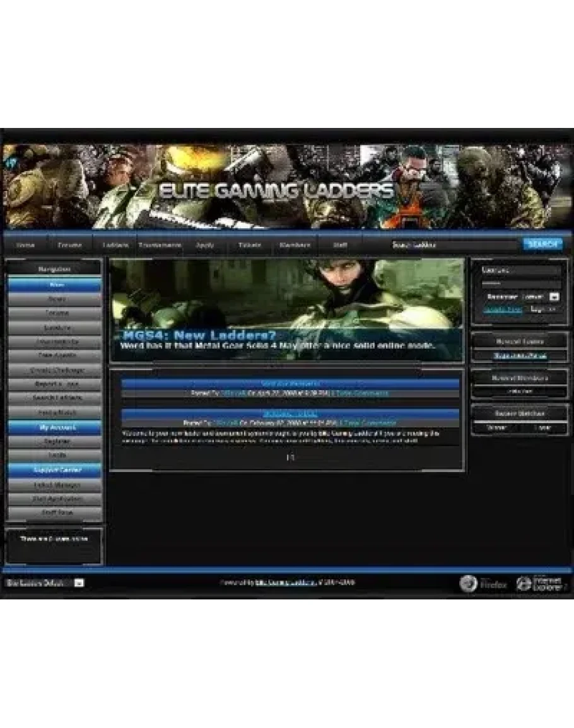Expand the site theme selector dropdown
The height and width of the screenshot is (728, 574).
[x=79, y=583]
